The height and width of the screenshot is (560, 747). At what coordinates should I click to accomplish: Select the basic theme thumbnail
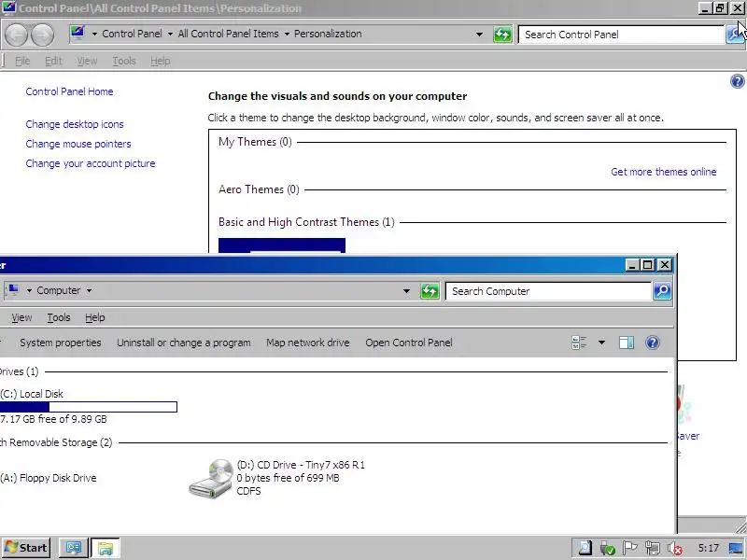click(x=282, y=245)
